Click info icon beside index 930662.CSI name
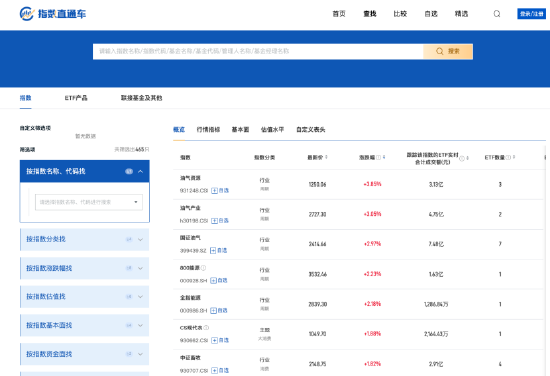The image size is (550, 376). (206, 328)
